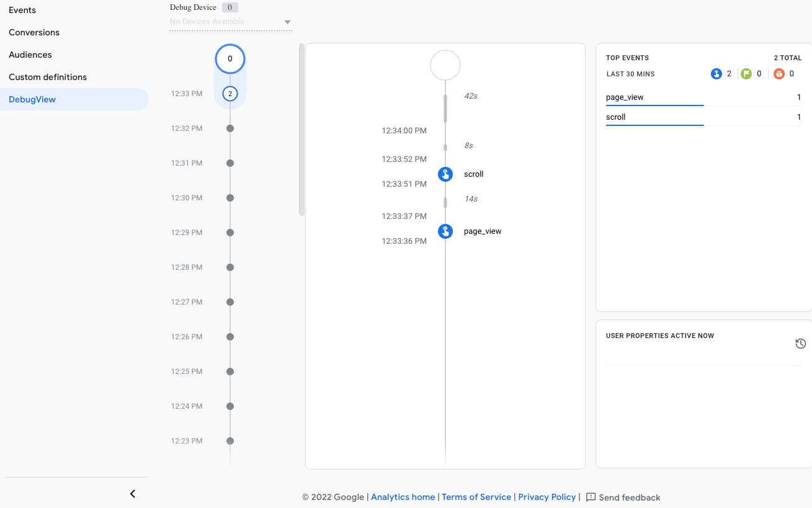Click the 12:33:52 PM timestamp
The image size is (812, 508).
click(x=404, y=159)
